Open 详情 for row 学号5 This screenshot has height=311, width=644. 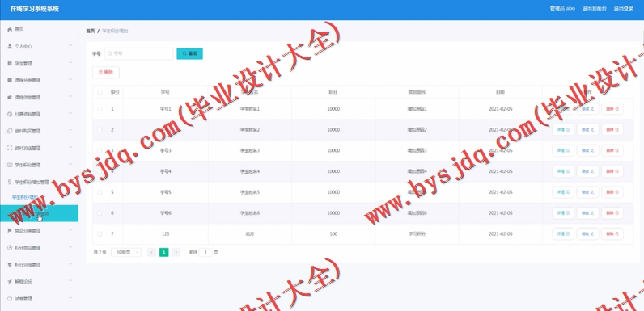point(563,192)
